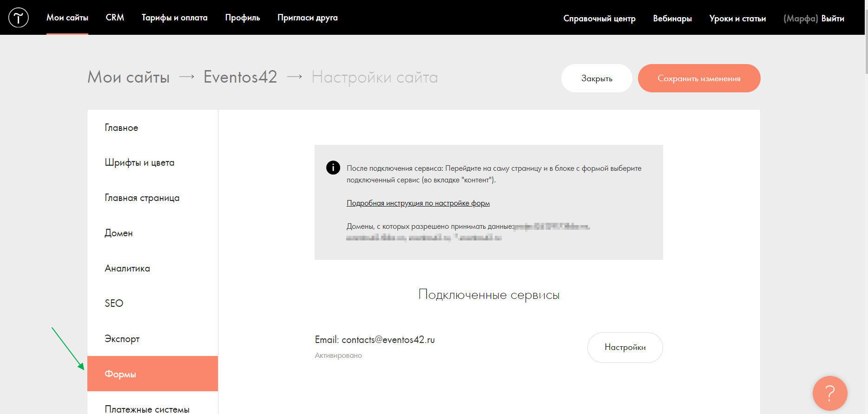Open Настройки for the email service
868x414 pixels.
pyautogui.click(x=625, y=348)
